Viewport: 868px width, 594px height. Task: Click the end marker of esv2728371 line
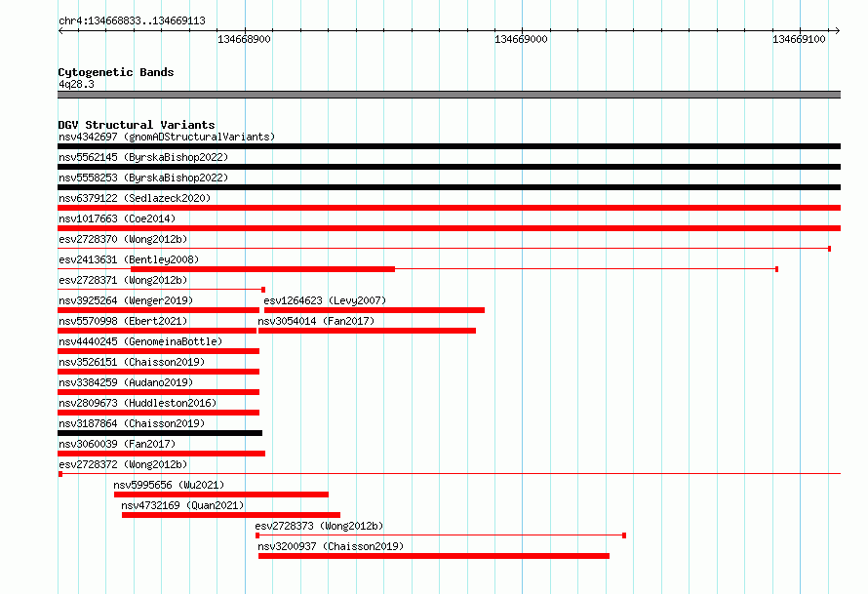point(263,290)
